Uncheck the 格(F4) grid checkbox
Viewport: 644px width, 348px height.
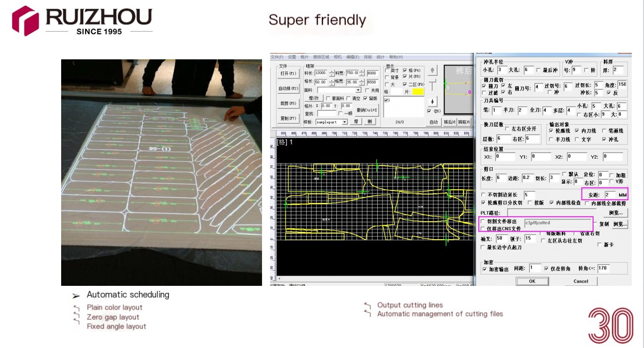[x=405, y=71]
